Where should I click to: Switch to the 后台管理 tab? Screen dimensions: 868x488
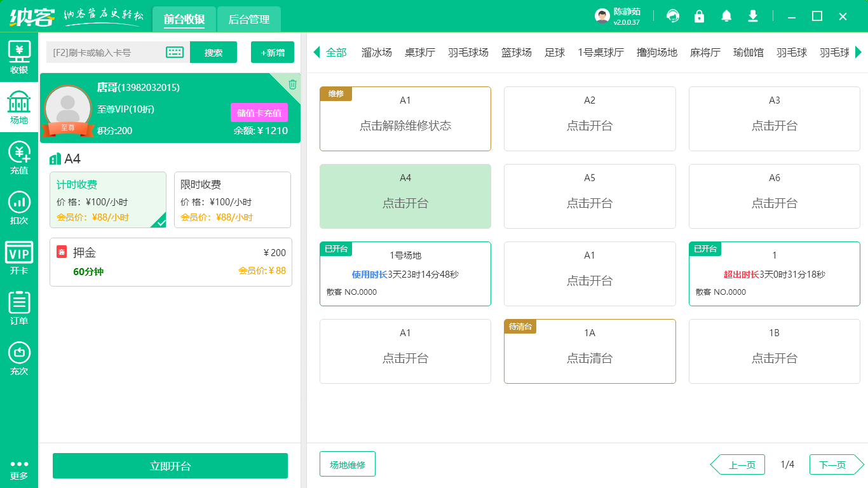coord(248,20)
